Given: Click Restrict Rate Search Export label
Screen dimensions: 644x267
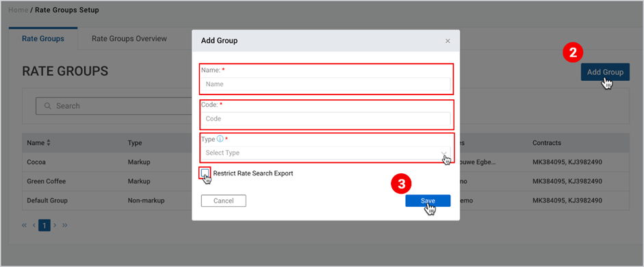Looking at the screenshot, I should coord(253,173).
